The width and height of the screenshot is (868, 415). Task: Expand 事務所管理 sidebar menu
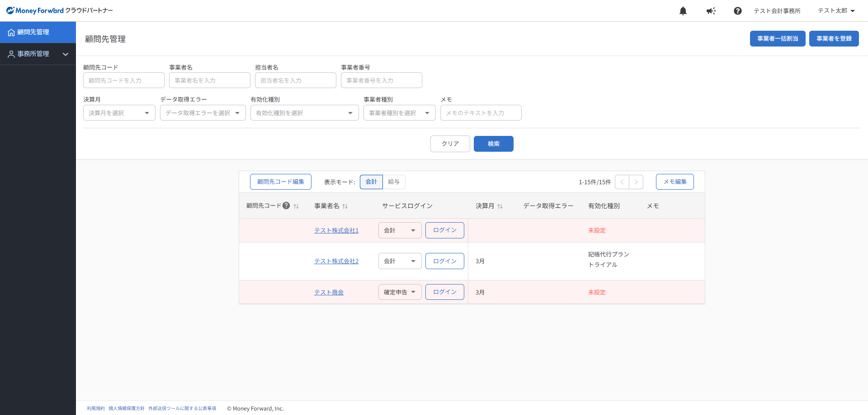click(x=38, y=54)
